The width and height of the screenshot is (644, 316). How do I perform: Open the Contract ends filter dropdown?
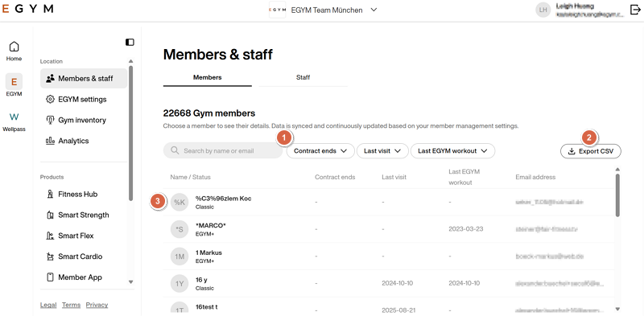(320, 150)
